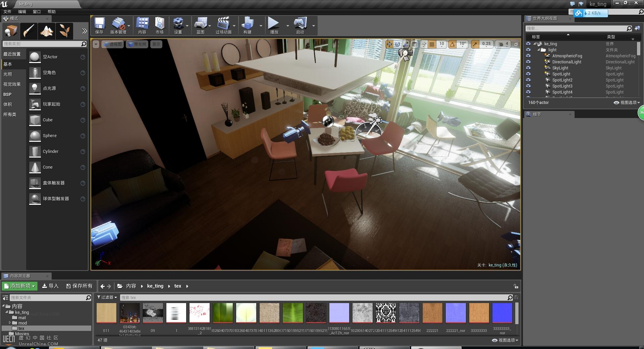This screenshot has width=644, height=349.
Task: Open the scale snap 0.25 dropdown
Action: point(486,44)
